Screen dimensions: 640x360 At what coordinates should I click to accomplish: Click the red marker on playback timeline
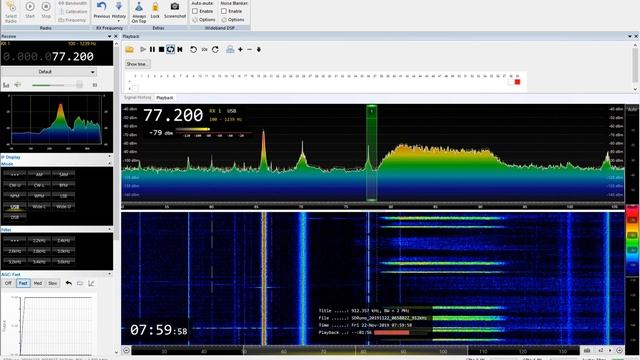click(x=517, y=82)
